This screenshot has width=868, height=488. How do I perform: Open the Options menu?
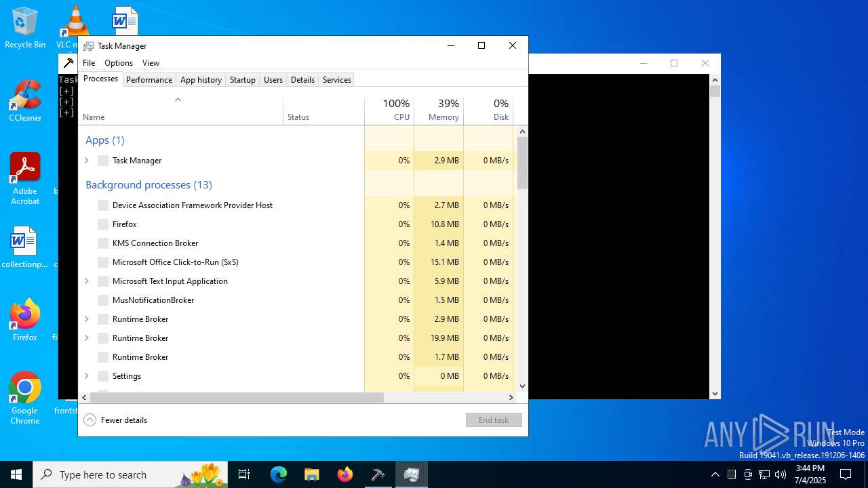pyautogui.click(x=119, y=63)
